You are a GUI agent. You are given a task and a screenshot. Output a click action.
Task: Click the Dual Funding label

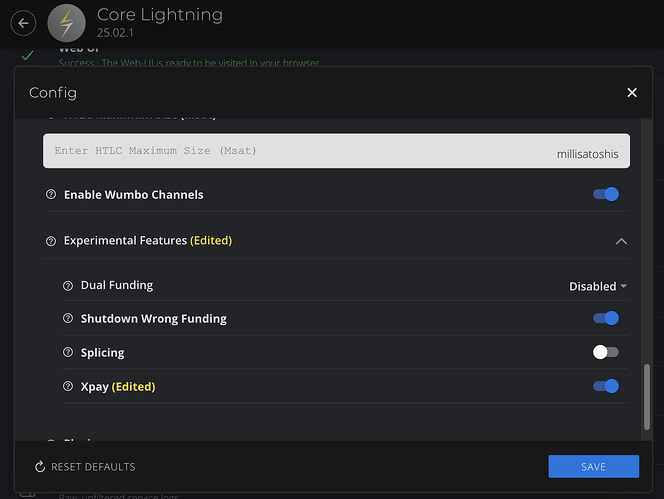tap(117, 286)
